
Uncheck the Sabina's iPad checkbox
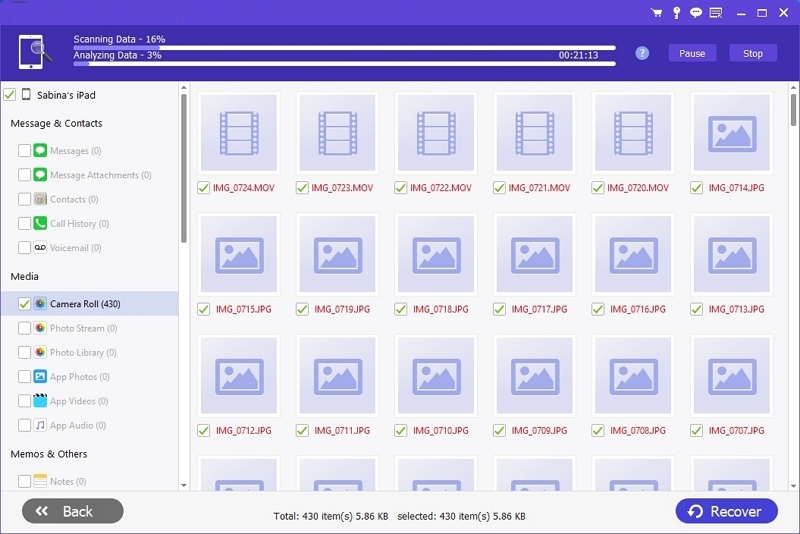pyautogui.click(x=10, y=95)
